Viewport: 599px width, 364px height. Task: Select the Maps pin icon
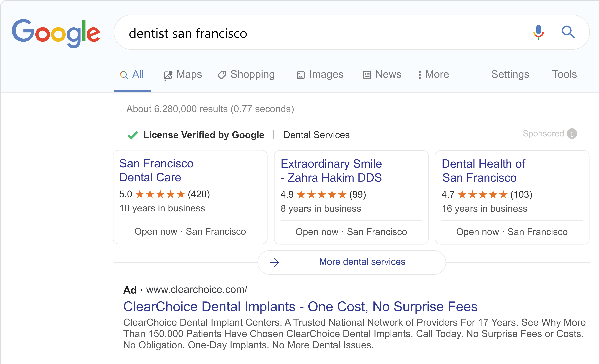pos(168,75)
